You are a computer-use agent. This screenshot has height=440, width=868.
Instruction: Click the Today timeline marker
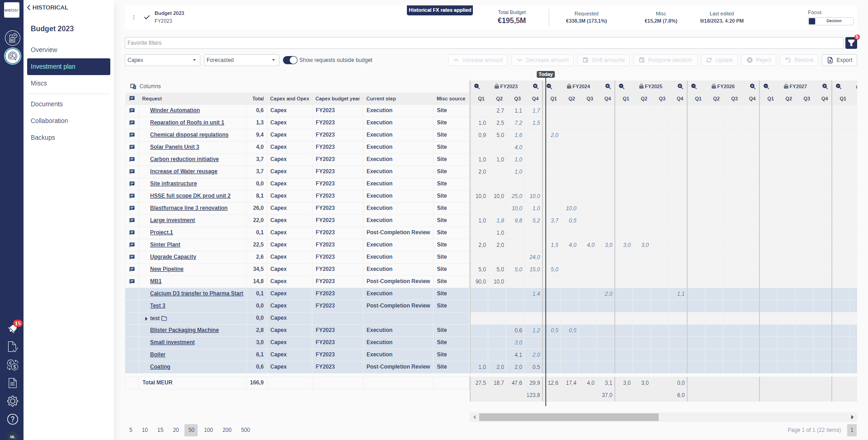click(546, 74)
